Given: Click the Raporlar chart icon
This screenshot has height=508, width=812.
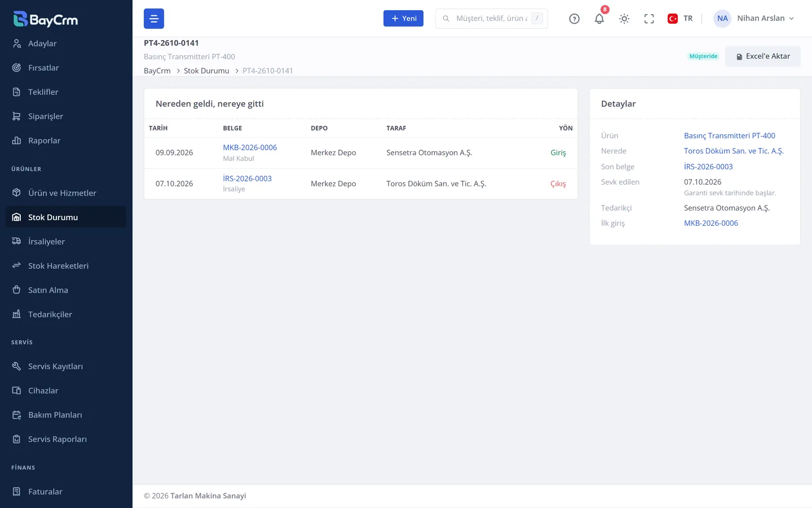Looking at the screenshot, I should [x=17, y=141].
